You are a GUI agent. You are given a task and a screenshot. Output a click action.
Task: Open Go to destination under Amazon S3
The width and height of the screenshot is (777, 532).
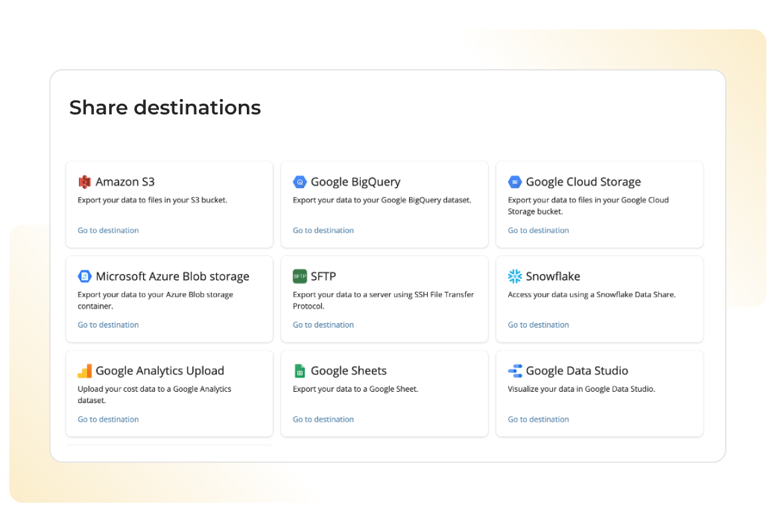(x=108, y=230)
